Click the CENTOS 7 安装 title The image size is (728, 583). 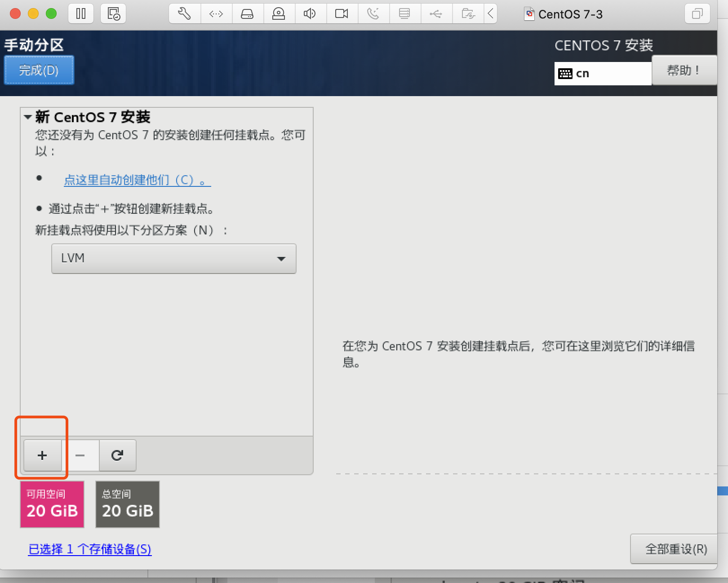604,45
